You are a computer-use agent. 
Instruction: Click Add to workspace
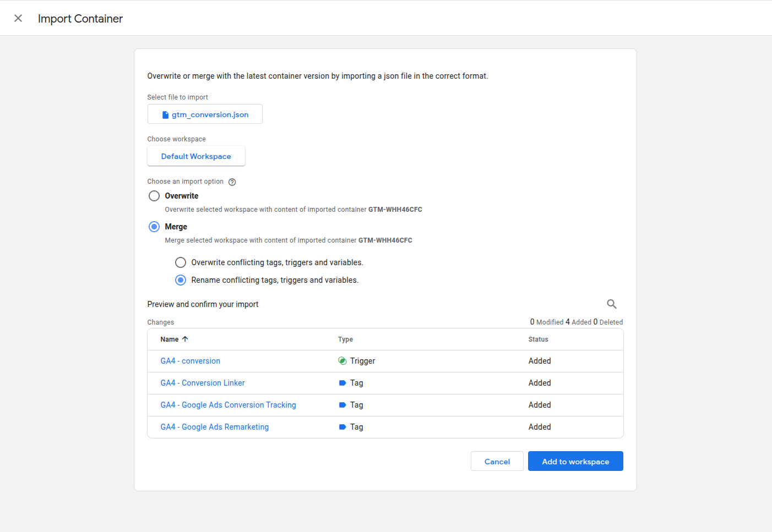(575, 461)
